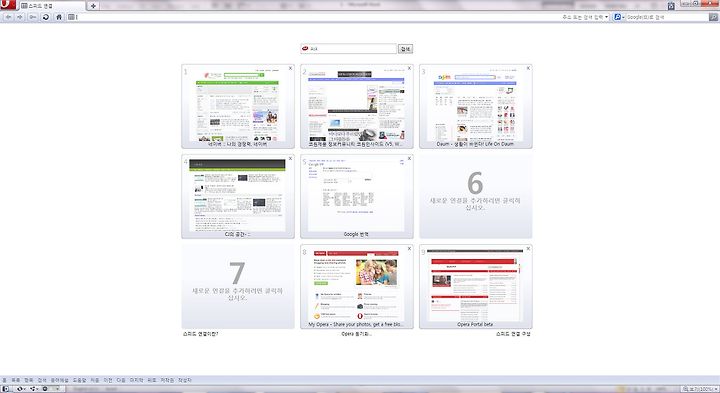Go to the Home page icon
720x393 pixels.
pyautogui.click(x=59, y=17)
